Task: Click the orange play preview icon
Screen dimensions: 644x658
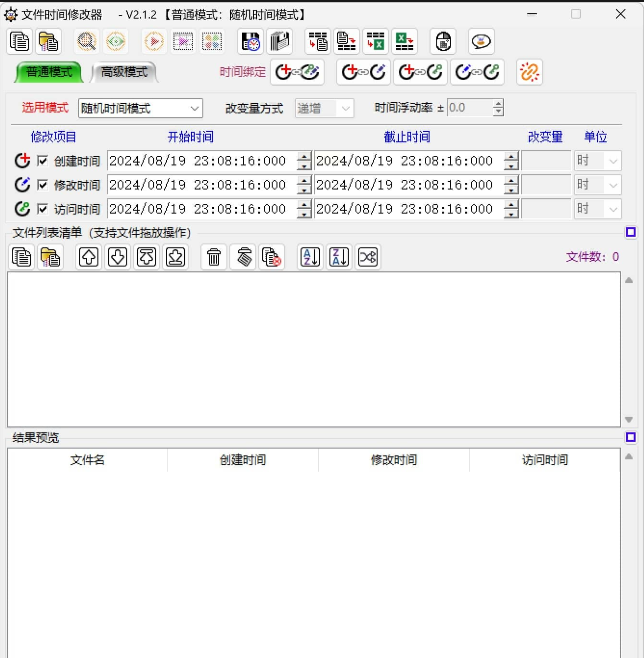Action: [x=154, y=42]
